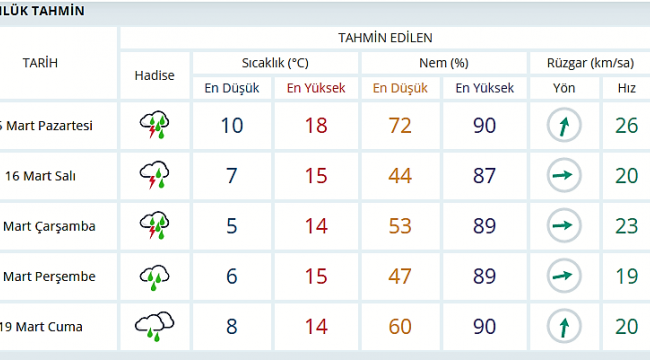Click wind speed 26 for Mart Pazartesi

coord(626,125)
